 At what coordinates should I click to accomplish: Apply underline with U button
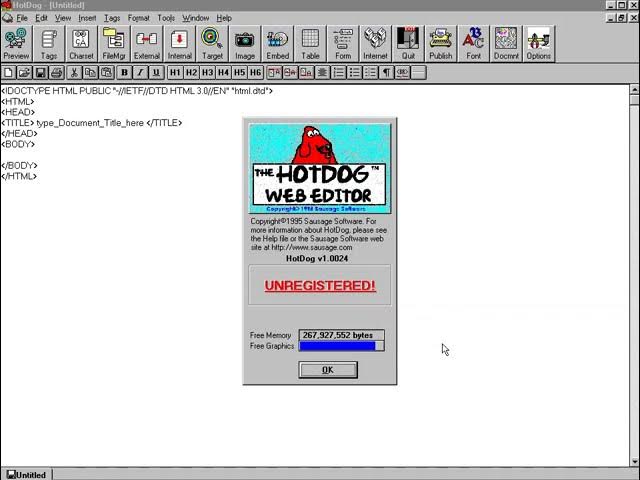(x=156, y=73)
